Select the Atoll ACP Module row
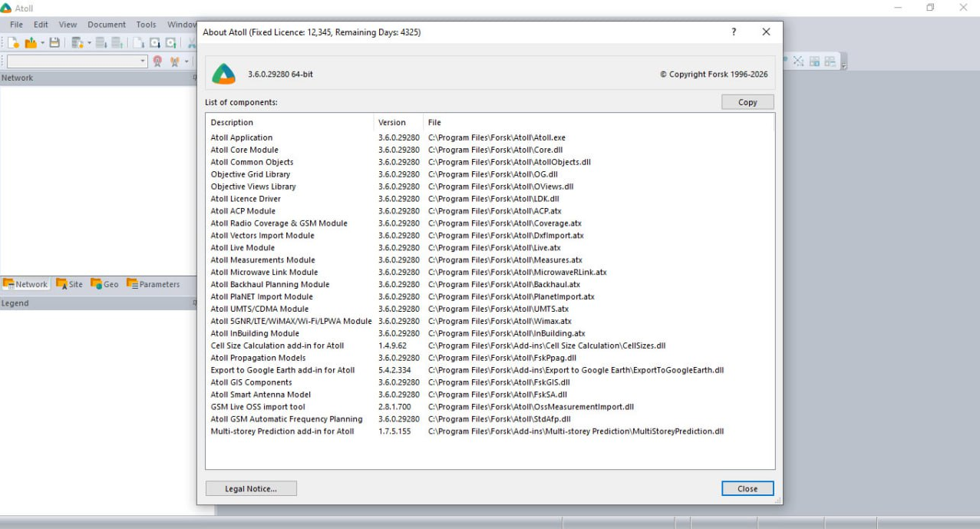 [x=490, y=211]
